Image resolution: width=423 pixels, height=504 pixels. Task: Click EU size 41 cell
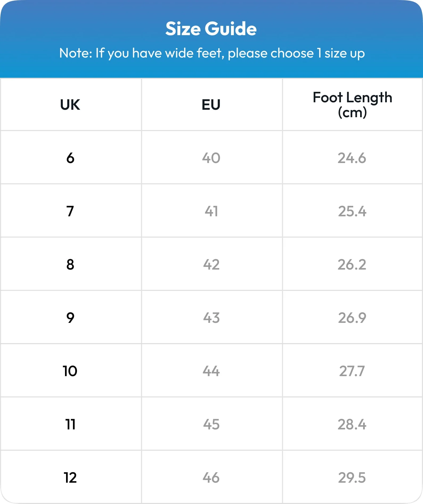click(211, 211)
